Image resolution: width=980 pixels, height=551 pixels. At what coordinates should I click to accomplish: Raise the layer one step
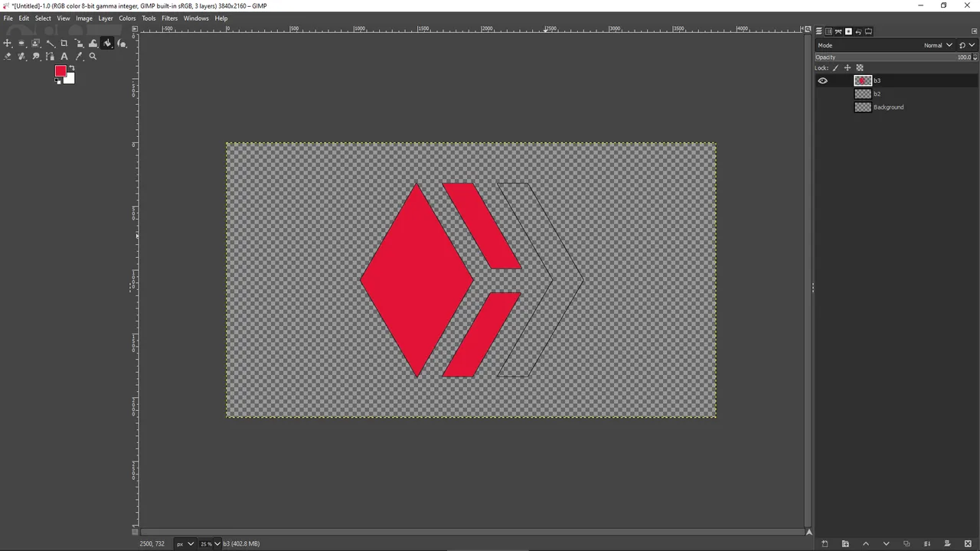click(866, 544)
